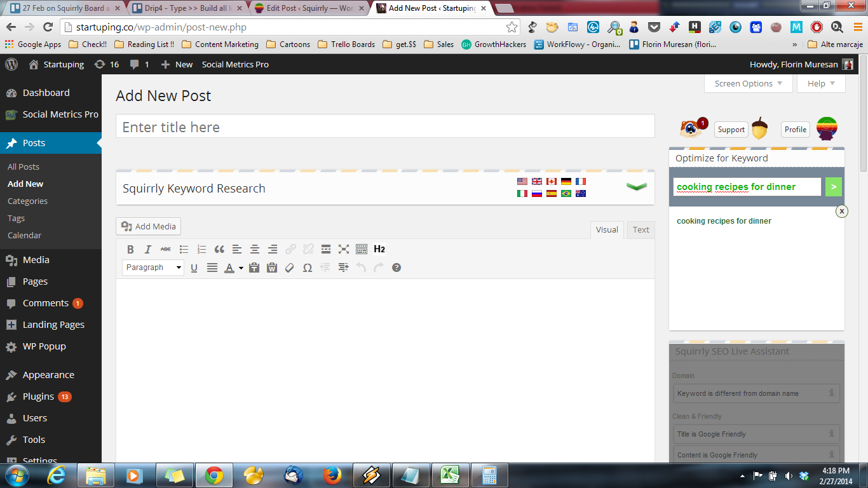Image resolution: width=868 pixels, height=488 pixels.
Task: Switch to the Text editor tab
Action: (641, 229)
